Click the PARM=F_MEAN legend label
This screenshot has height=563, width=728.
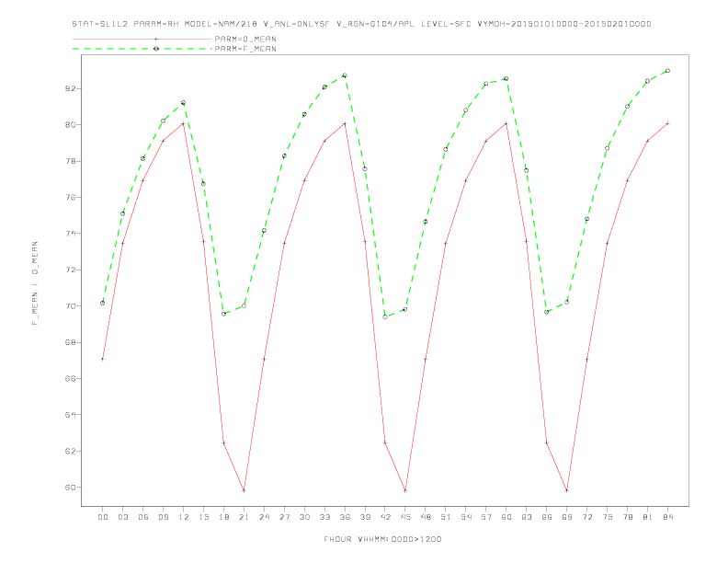[245, 49]
